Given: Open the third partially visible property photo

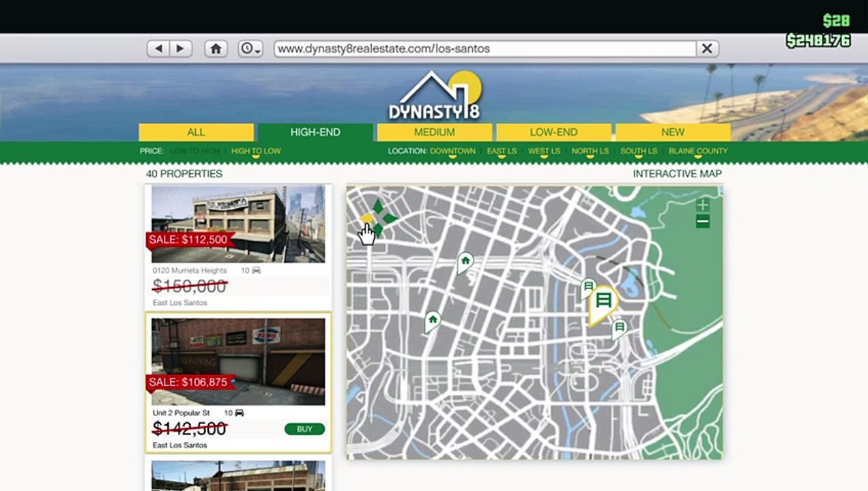Looking at the screenshot, I should point(238,476).
